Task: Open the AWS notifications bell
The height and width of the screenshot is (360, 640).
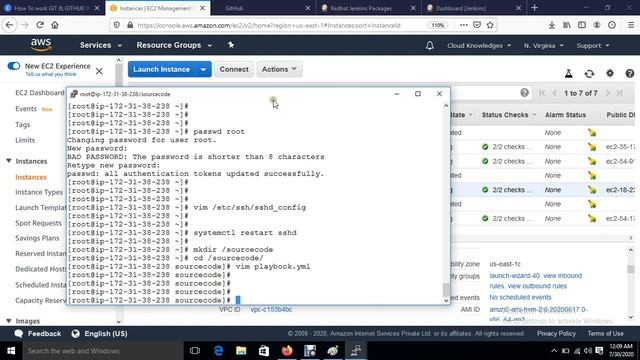Action: coord(430,45)
